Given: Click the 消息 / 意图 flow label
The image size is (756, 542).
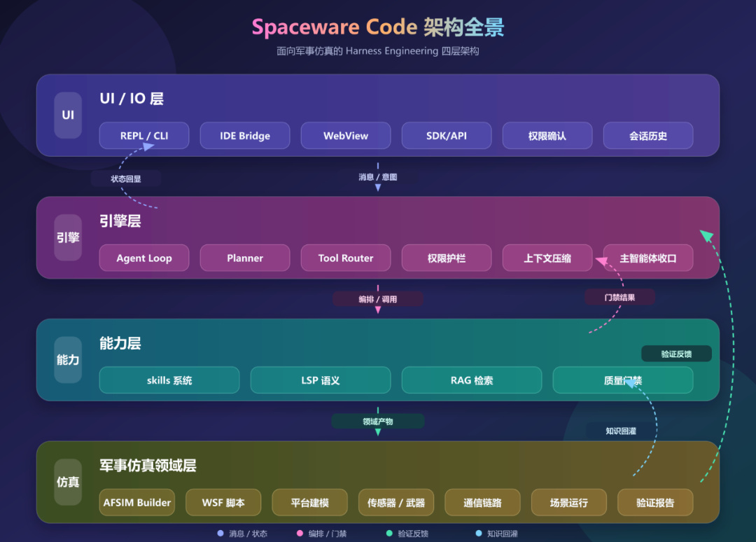Looking at the screenshot, I should pos(378,177).
